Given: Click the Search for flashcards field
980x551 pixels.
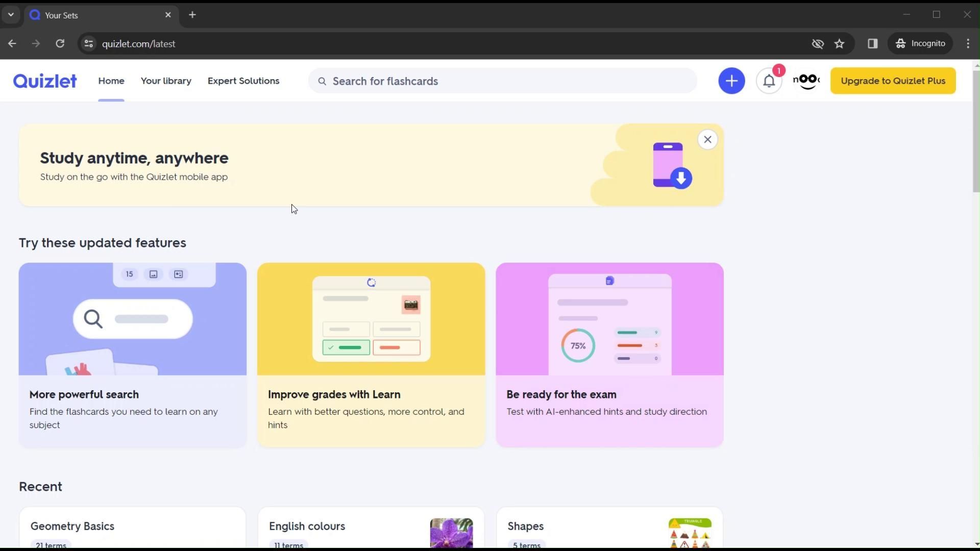Looking at the screenshot, I should pos(503,81).
